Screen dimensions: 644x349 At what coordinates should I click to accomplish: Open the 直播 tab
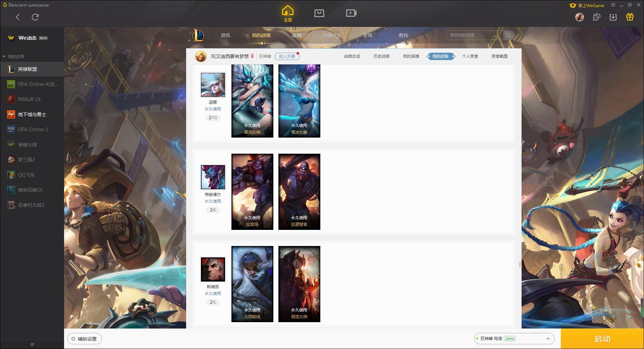pos(297,35)
